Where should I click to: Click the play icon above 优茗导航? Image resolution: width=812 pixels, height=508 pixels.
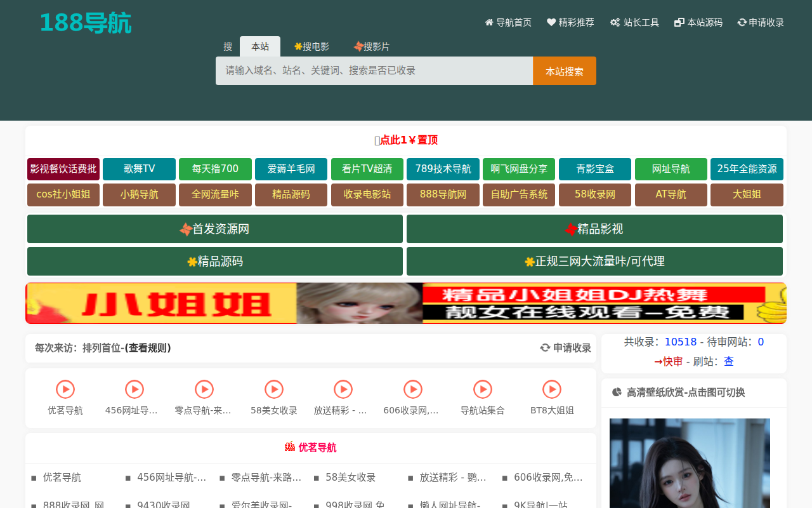coord(64,389)
